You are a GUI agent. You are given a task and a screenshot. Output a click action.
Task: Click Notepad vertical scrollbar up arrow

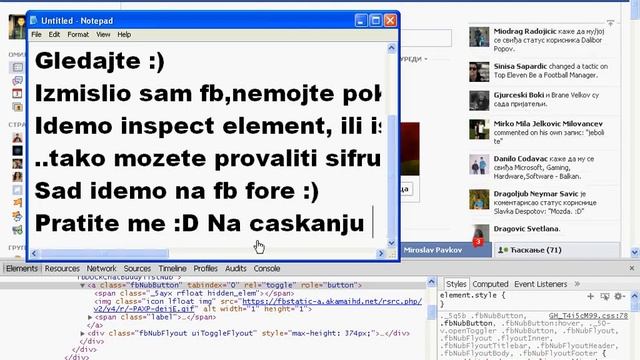tap(391, 49)
